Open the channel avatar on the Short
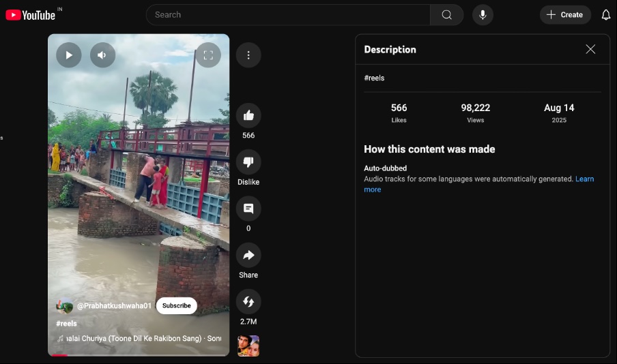Viewport: 617px width, 364px height. coord(65,306)
